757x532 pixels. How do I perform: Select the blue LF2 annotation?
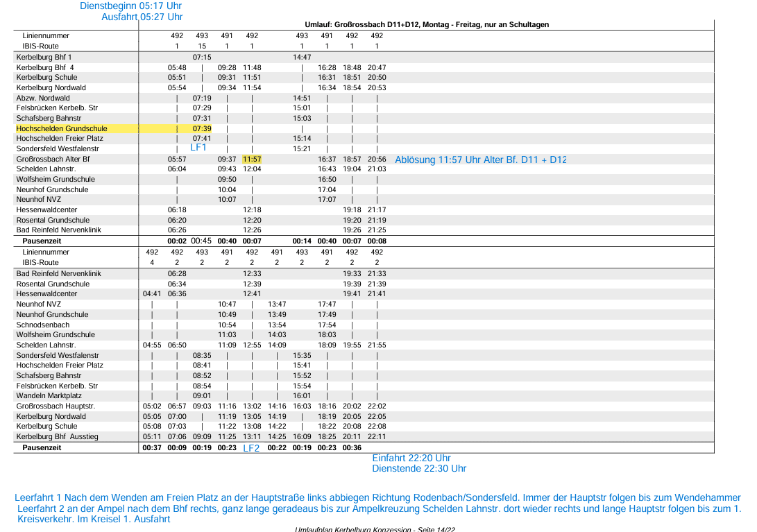tap(251, 448)
